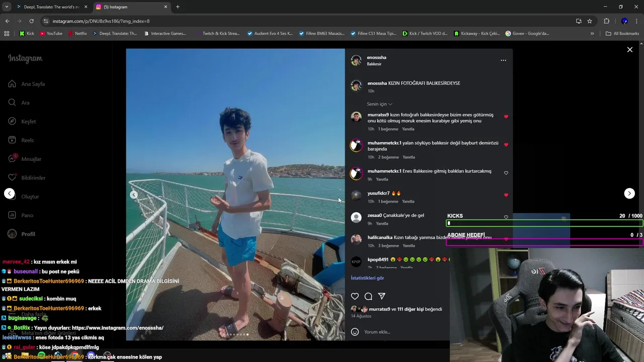Open Chrome apps grid icon
The height and width of the screenshot is (362, 644).
coord(7,34)
